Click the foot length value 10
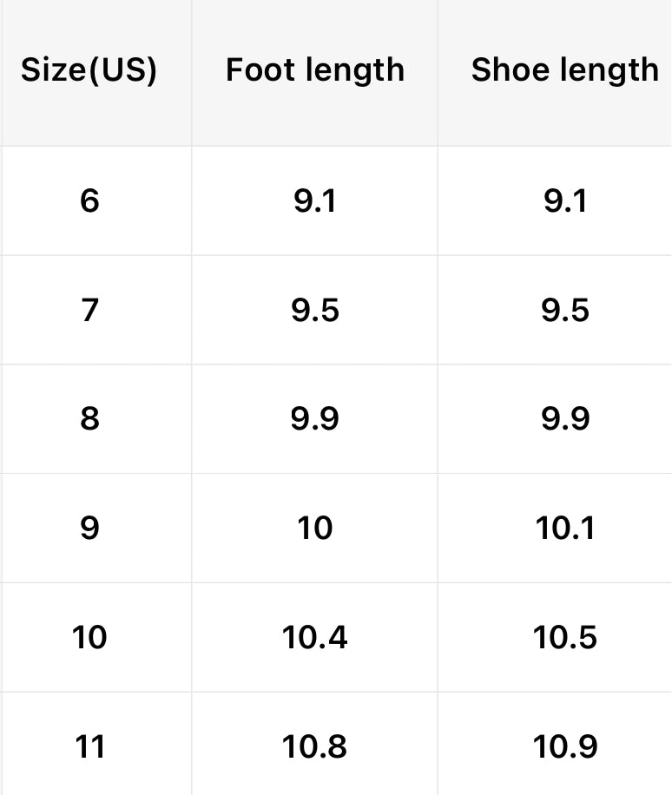The width and height of the screenshot is (672, 795). point(315,528)
